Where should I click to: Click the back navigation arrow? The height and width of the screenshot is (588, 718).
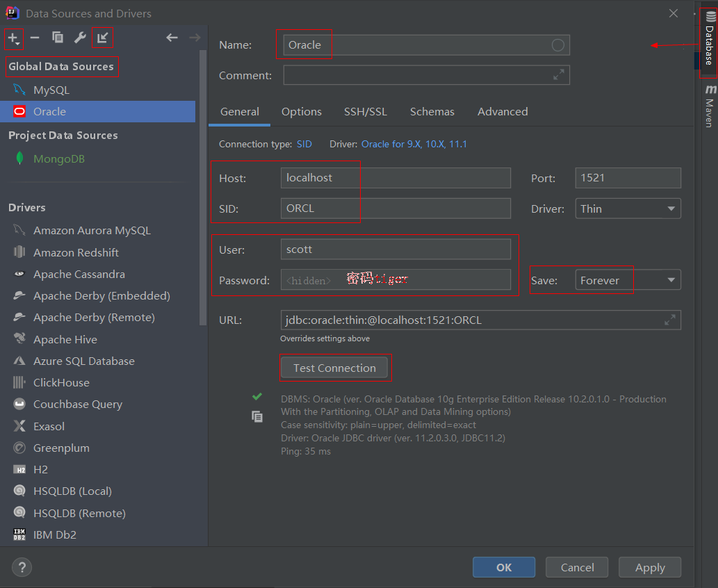tap(172, 38)
